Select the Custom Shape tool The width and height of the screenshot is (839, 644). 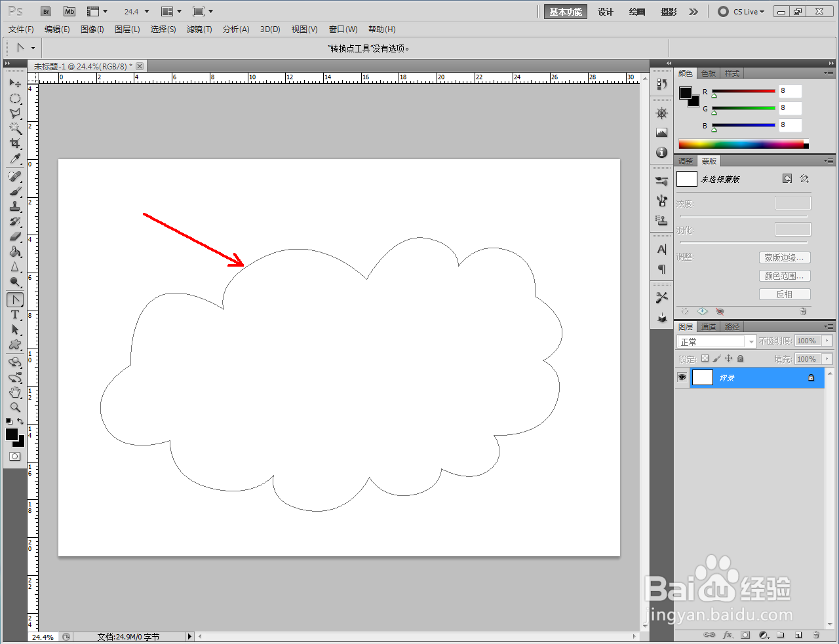tap(15, 345)
